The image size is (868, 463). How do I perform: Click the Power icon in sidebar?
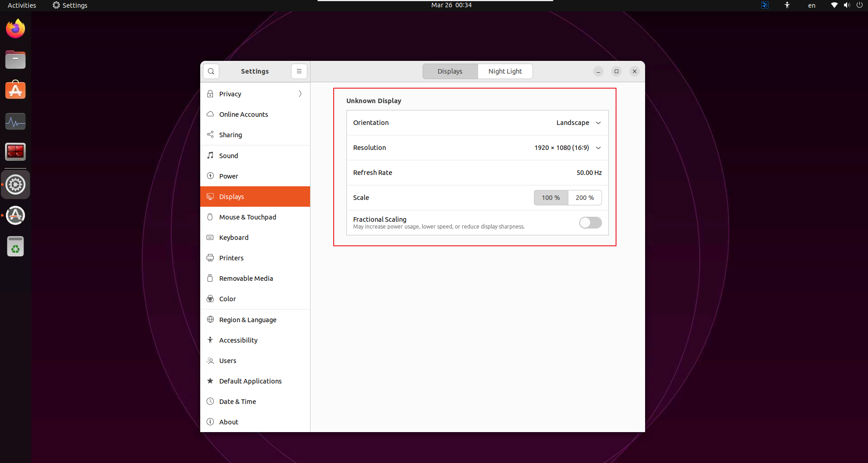tap(210, 176)
